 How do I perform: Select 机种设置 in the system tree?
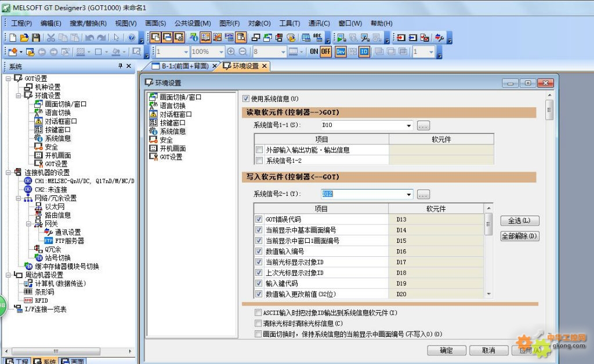(48, 87)
